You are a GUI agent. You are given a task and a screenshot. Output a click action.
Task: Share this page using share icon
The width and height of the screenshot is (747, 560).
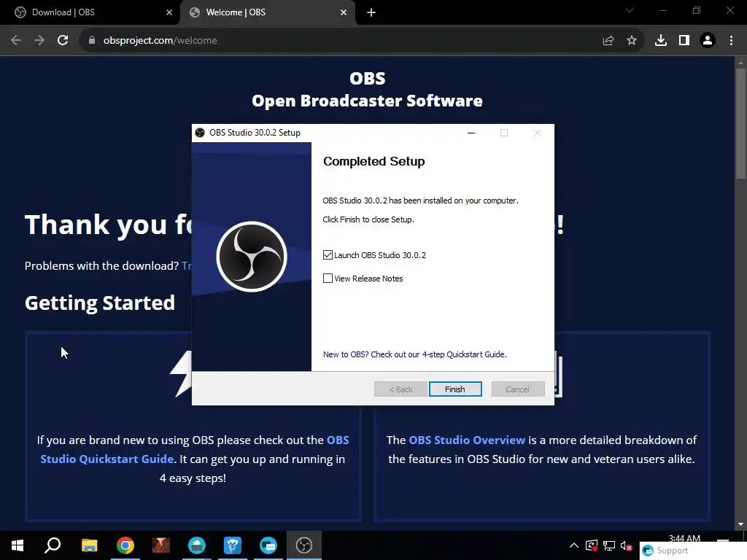608,41
